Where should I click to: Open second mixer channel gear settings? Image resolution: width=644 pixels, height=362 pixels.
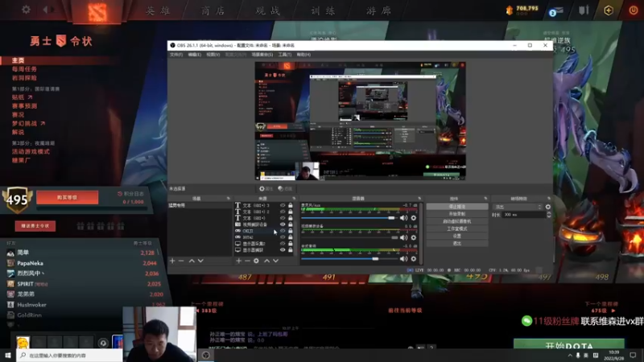pyautogui.click(x=414, y=237)
